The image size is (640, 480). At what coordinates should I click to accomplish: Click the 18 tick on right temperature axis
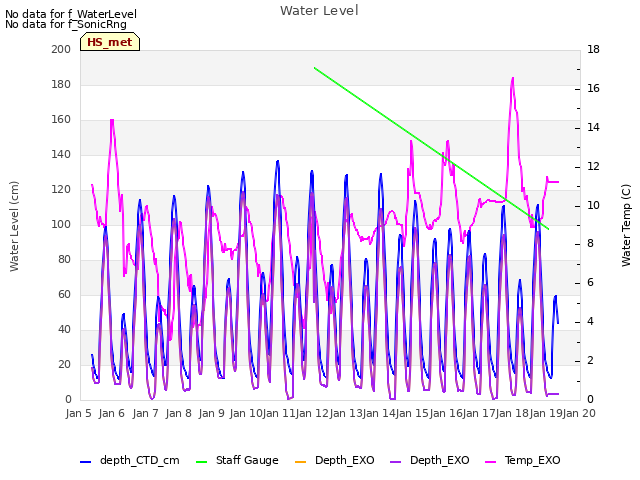click(x=593, y=49)
